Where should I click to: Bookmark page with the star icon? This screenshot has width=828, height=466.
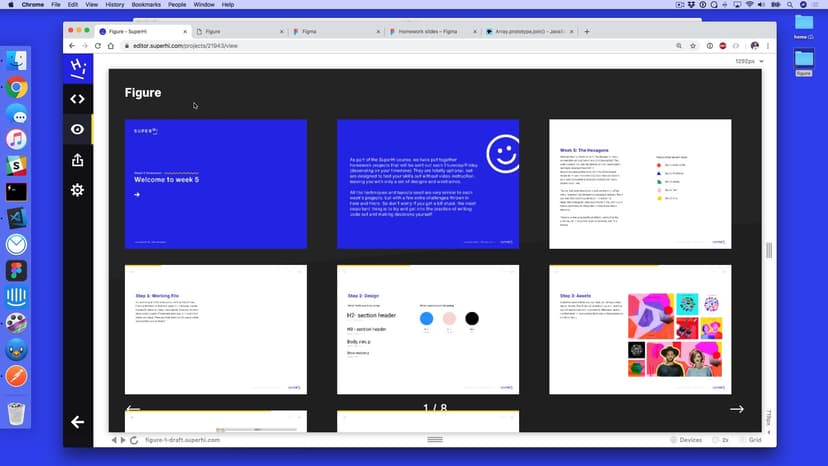(x=693, y=46)
